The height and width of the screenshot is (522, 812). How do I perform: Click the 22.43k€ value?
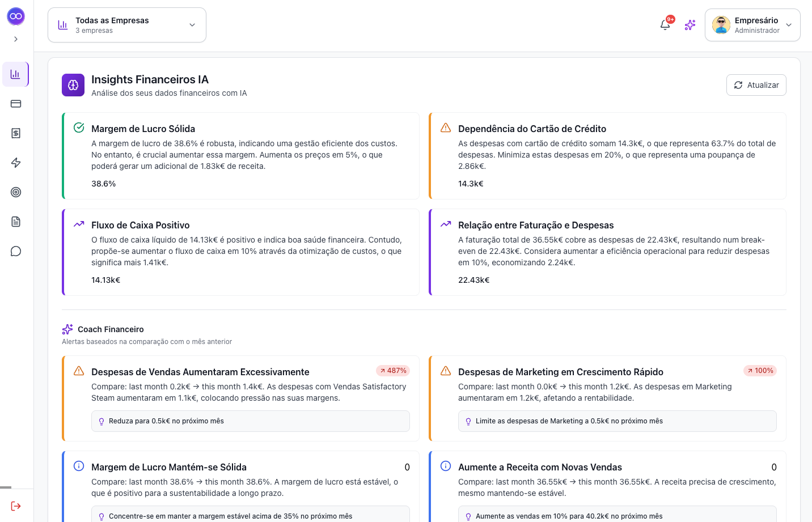tap(474, 280)
